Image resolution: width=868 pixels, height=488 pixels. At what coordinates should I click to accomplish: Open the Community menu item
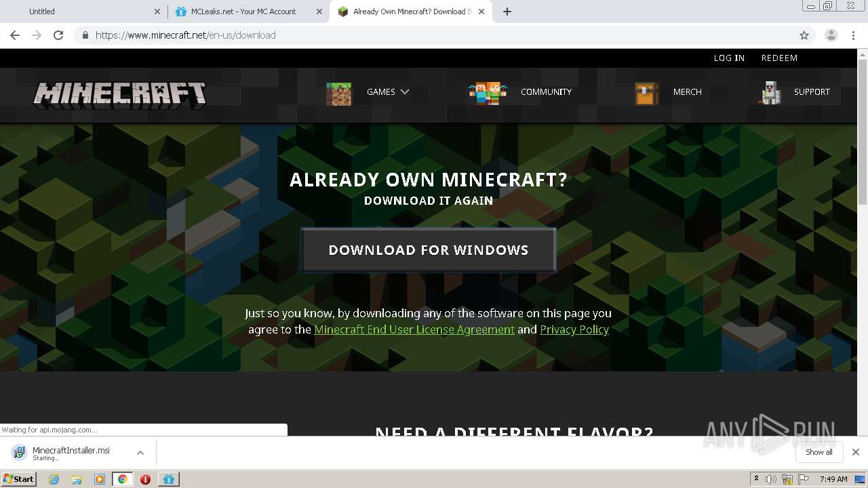(546, 91)
